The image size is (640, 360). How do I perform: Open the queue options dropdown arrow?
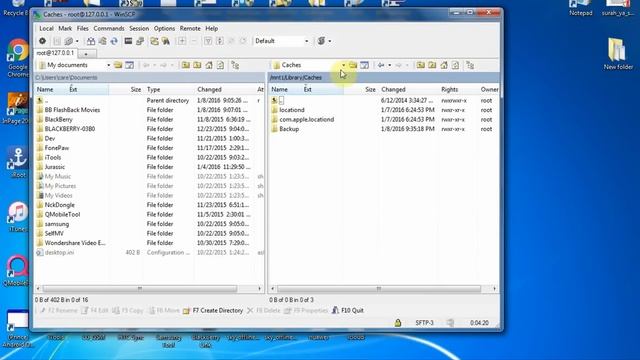click(77, 41)
